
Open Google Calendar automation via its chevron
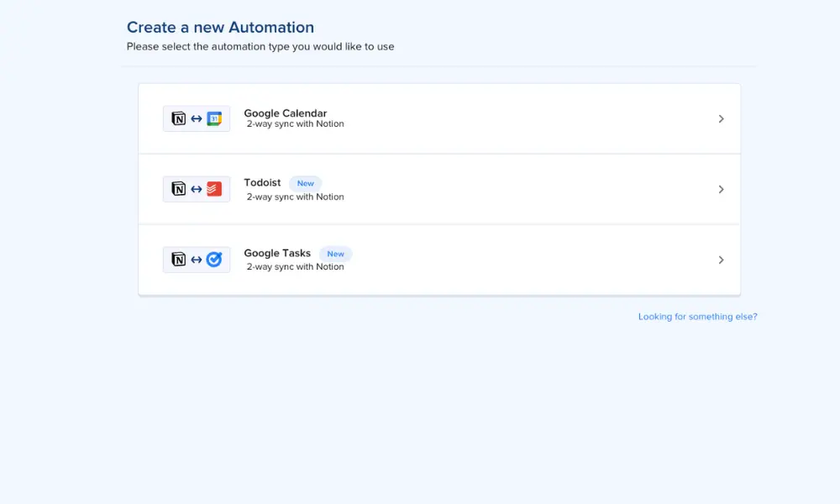(x=721, y=118)
